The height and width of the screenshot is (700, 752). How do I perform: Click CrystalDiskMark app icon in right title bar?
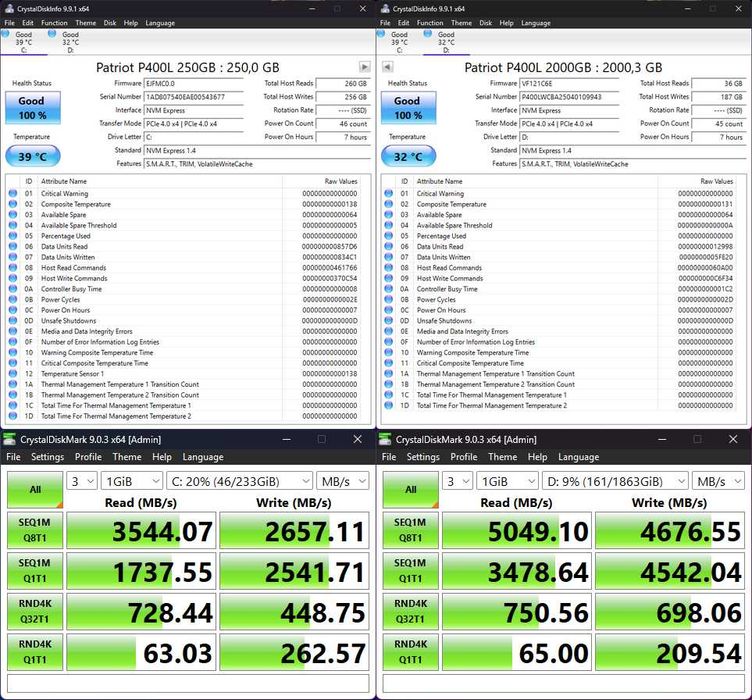pos(385,439)
